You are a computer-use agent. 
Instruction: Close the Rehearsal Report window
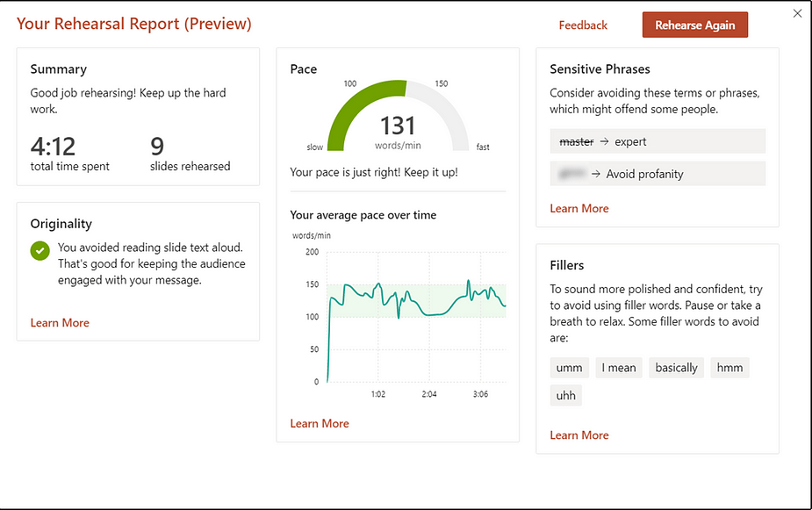coord(796,13)
